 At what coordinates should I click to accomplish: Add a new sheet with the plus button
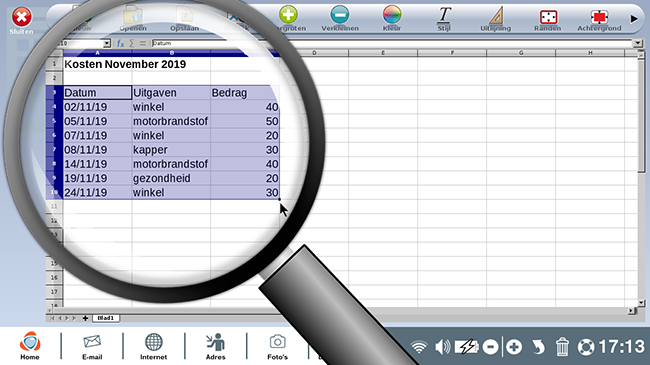click(x=85, y=318)
